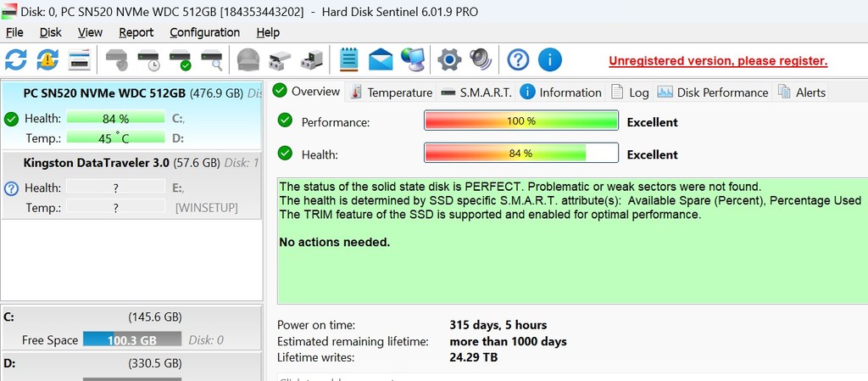Open the notepad report icon
Image resolution: width=868 pixels, height=381 pixels.
click(348, 59)
